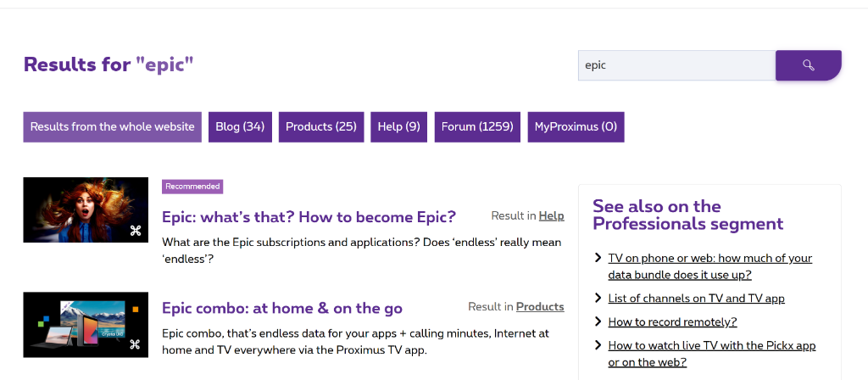
Task: Switch to the Blog (34) tab
Action: (240, 127)
